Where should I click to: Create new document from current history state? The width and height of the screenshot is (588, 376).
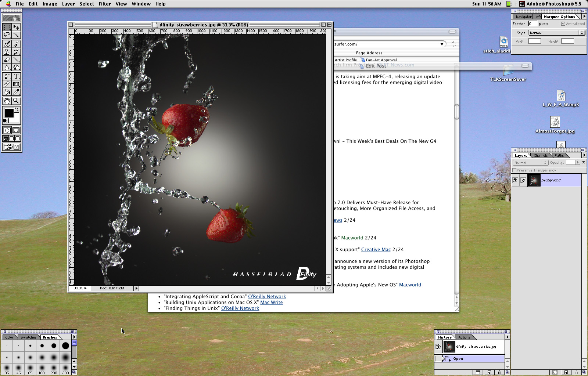coord(478,372)
